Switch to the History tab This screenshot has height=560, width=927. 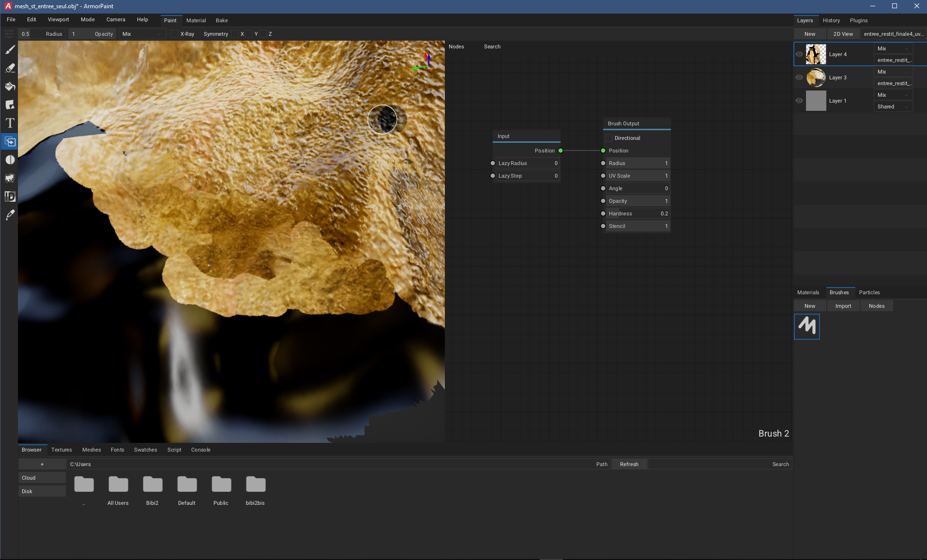click(831, 20)
